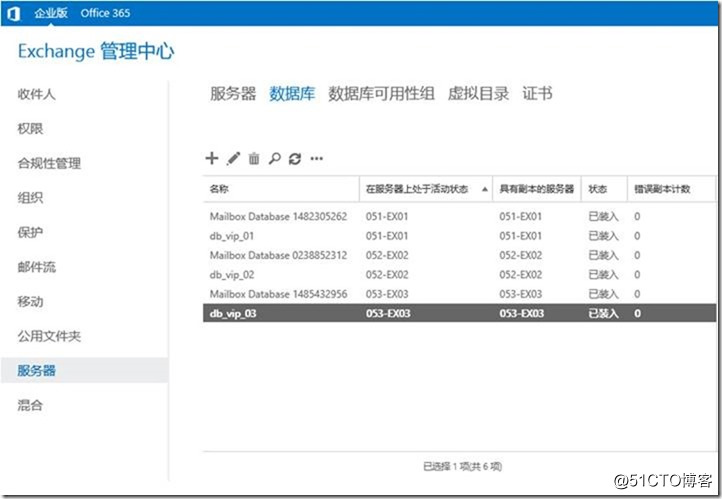Image resolution: width=722 pixels, height=499 pixels.
Task: Open more options ellipsis menu
Action: point(317,159)
